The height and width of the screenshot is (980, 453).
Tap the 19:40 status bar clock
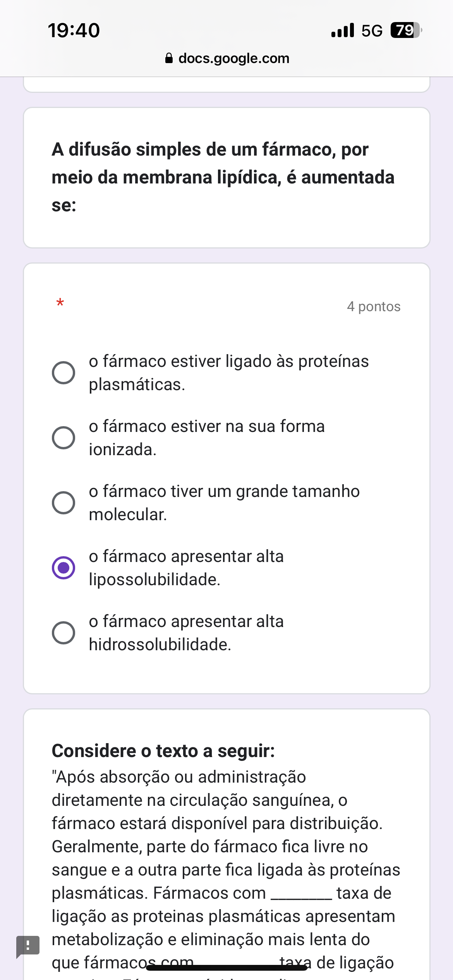click(x=74, y=31)
